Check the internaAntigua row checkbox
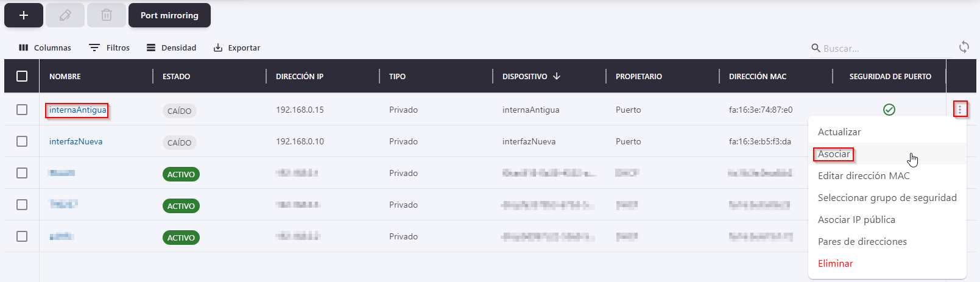This screenshot has height=282, width=980. pos(22,110)
